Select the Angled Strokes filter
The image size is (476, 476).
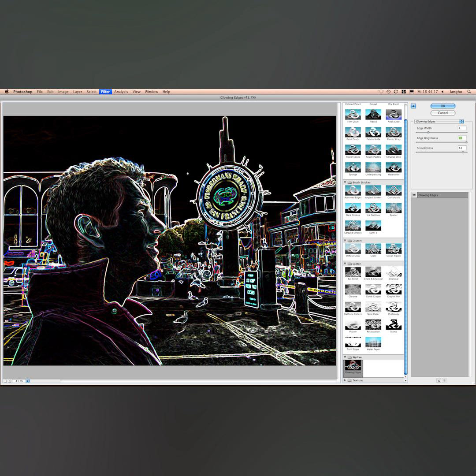[x=373, y=190]
